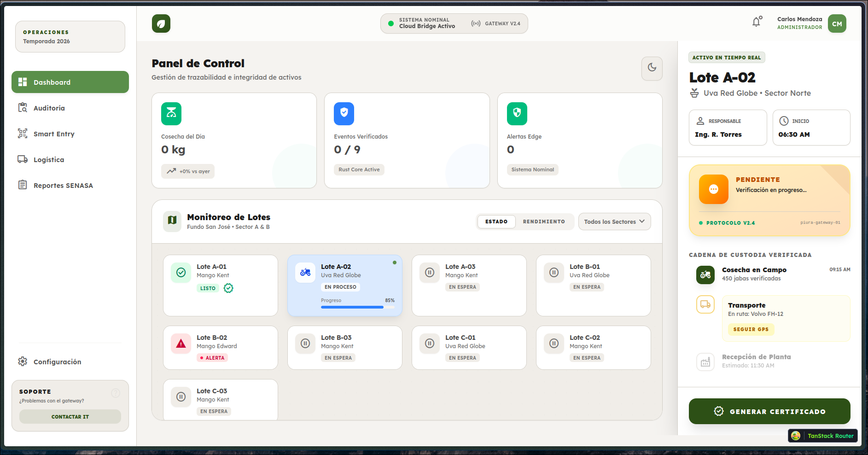Click the Auditoría sidebar icon
This screenshot has height=455, width=868.
(23, 108)
